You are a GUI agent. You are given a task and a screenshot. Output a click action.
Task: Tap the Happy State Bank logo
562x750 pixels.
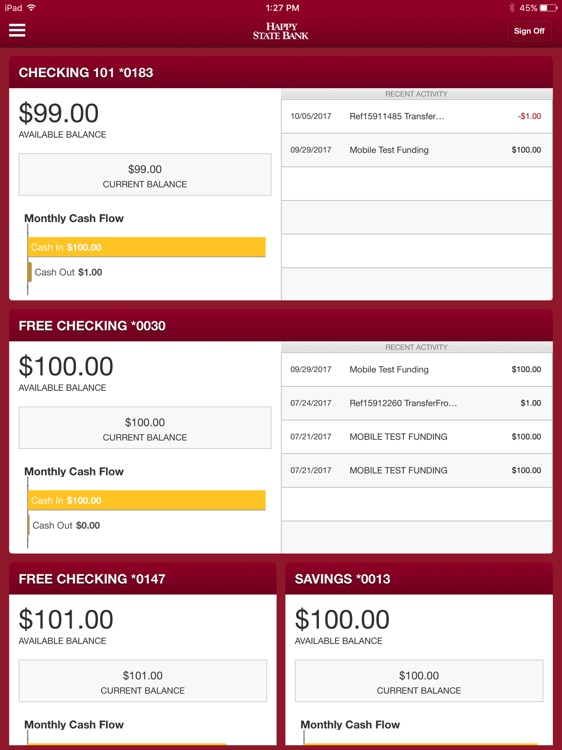pyautogui.click(x=281, y=31)
